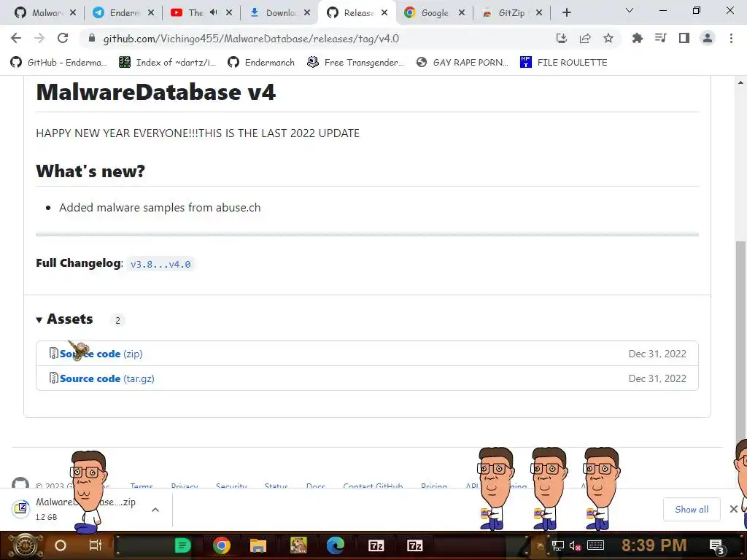Close the GitZip tab
The image size is (747, 560).
(x=539, y=13)
